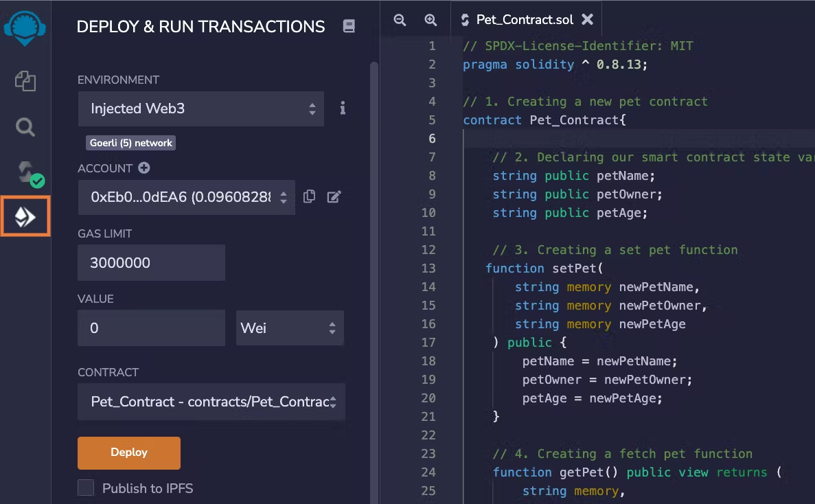Expand the Pet_Contract contract dropdown
815x504 pixels.
[211, 402]
